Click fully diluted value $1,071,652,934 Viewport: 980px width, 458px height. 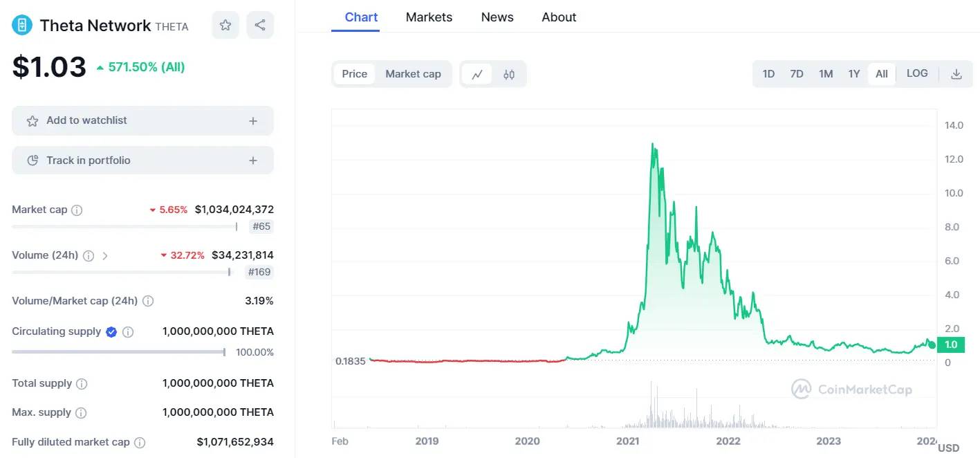235,442
